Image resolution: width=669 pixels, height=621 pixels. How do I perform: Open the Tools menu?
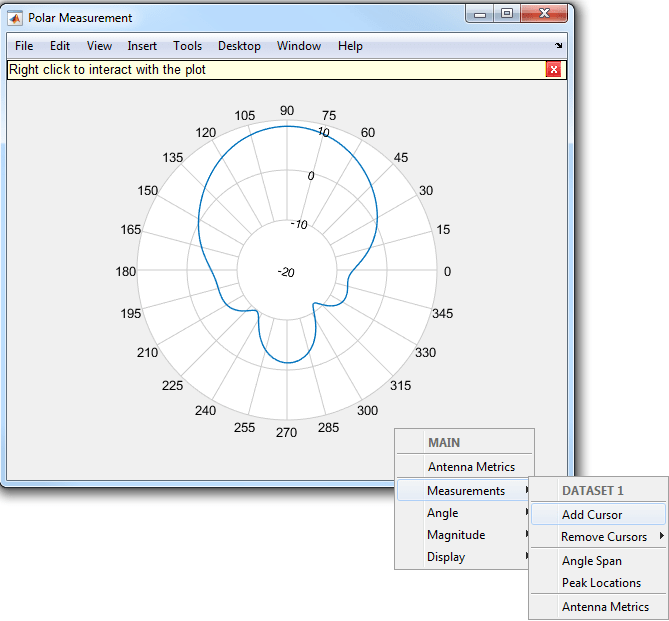[187, 46]
